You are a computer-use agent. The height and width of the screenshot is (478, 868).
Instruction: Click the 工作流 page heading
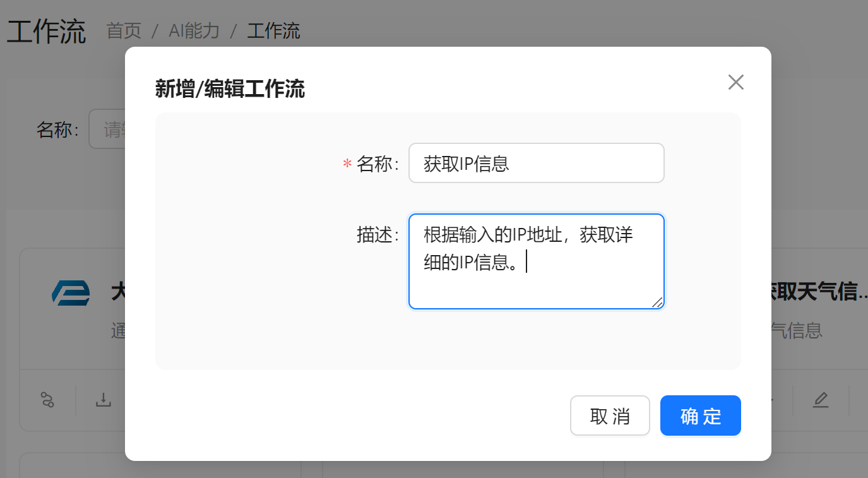tap(45, 30)
